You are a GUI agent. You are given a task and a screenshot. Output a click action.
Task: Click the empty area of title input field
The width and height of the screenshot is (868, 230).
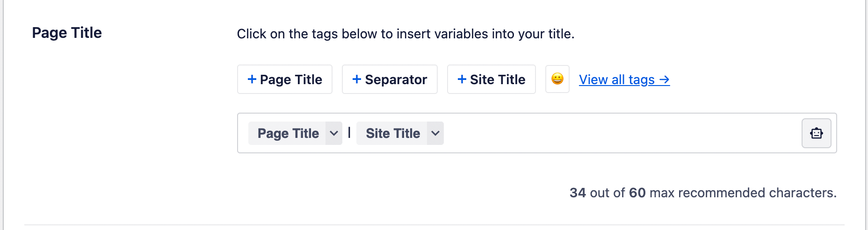[608, 133]
